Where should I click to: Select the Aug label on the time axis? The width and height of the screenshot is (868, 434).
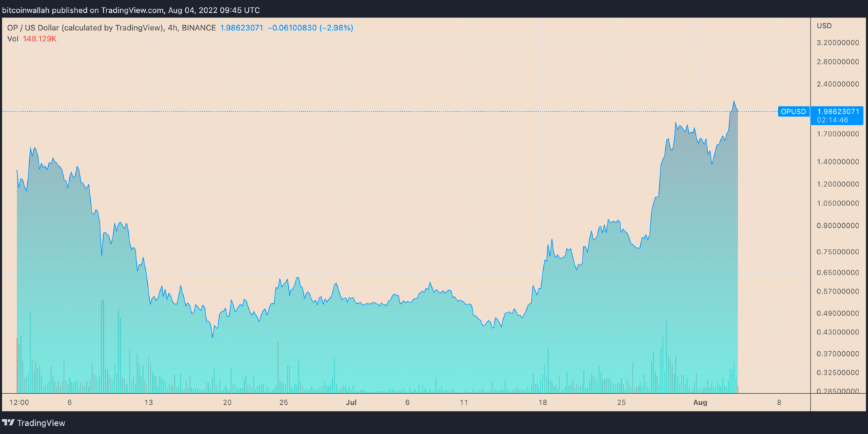700,402
